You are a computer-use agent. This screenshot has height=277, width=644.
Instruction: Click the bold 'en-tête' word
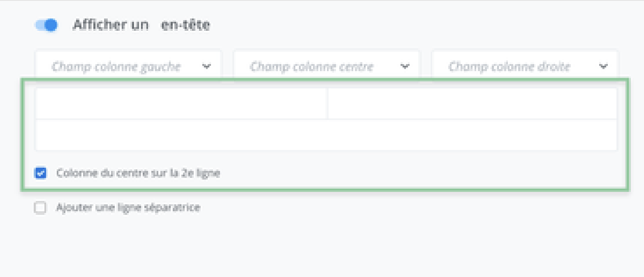point(185,25)
